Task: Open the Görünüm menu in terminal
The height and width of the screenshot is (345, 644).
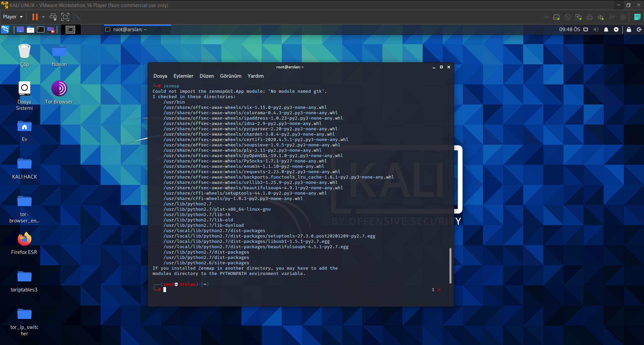Action: coord(231,76)
